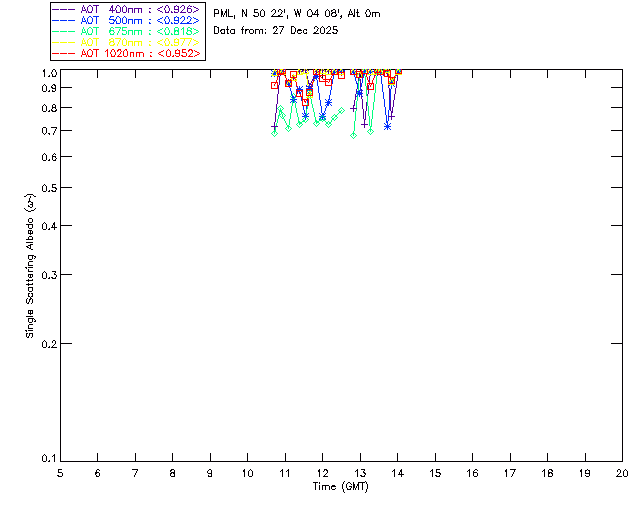Click the green dashed line sample in legend
Screen dimensions: 640x512
coord(64,31)
